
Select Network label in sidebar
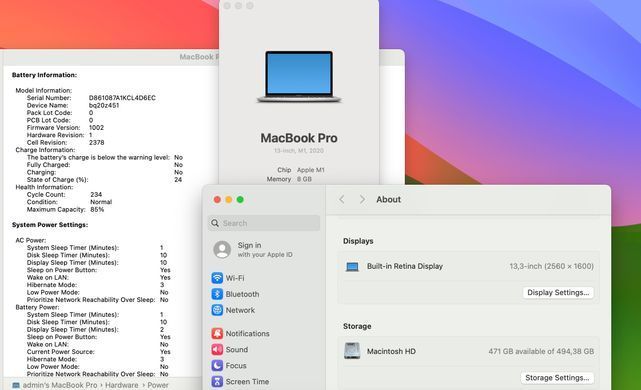(x=240, y=310)
